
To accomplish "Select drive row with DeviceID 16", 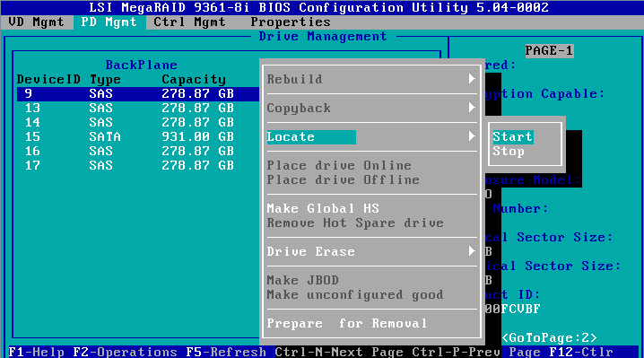I will (x=138, y=152).
